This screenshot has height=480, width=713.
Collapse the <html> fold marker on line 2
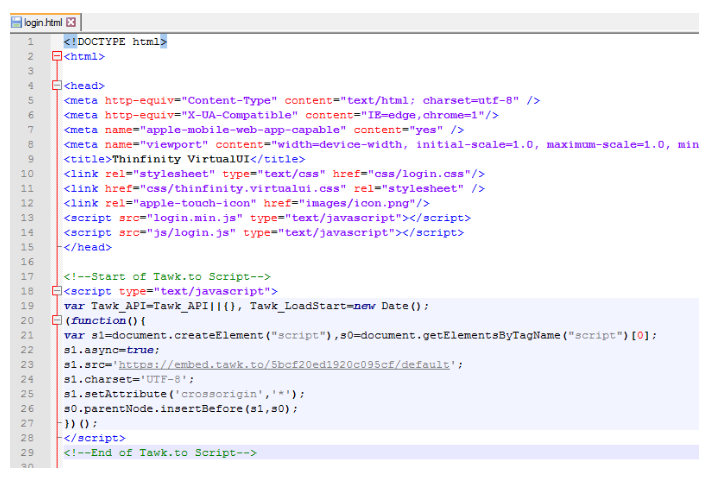tap(57, 56)
